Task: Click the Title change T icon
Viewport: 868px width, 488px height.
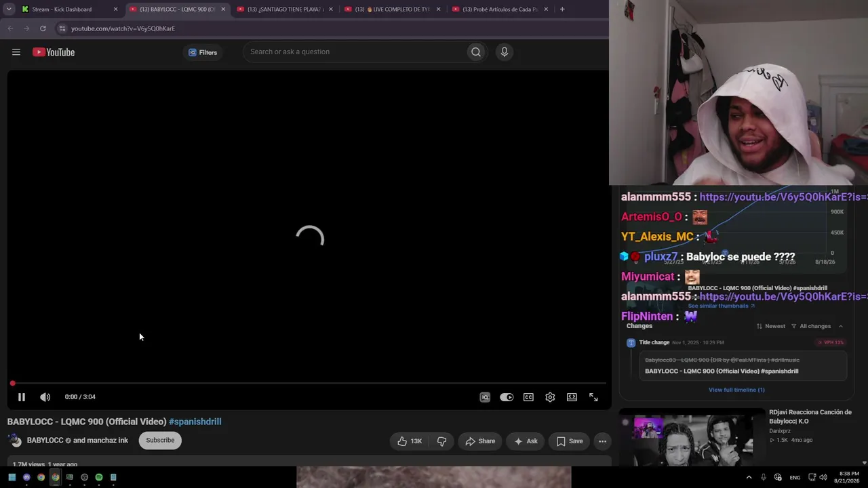Action: point(631,343)
